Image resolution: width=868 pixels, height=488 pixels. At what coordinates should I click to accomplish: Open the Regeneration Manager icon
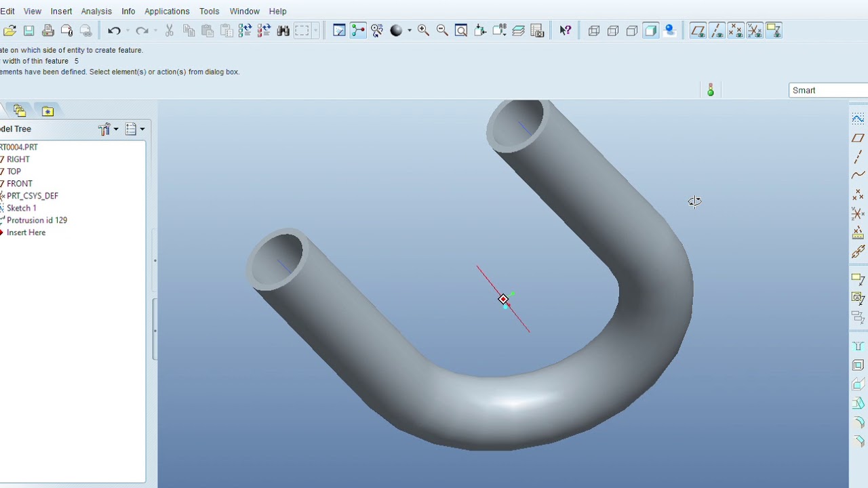(264, 30)
